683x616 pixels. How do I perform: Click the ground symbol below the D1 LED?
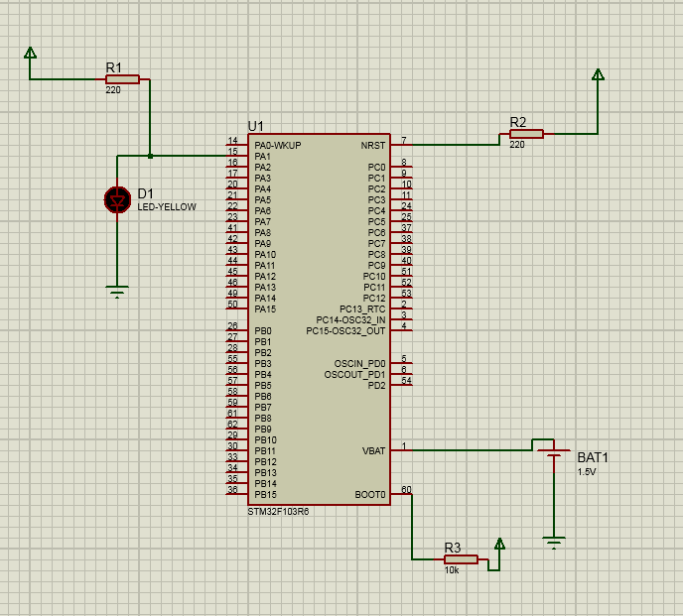pyautogui.click(x=117, y=292)
